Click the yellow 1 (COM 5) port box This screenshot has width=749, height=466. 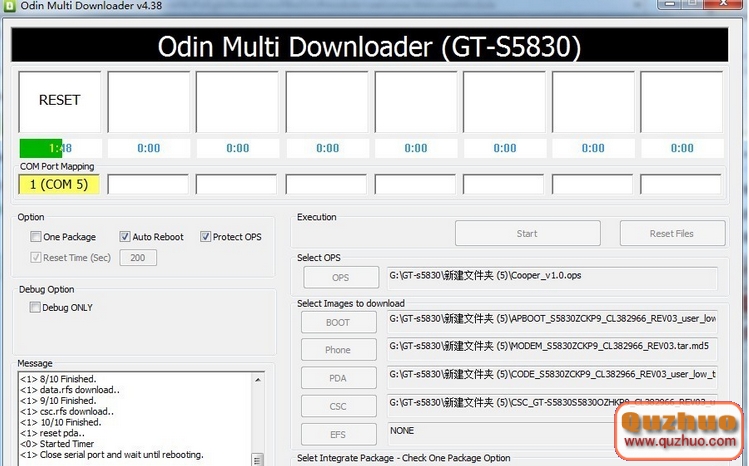tap(59, 184)
